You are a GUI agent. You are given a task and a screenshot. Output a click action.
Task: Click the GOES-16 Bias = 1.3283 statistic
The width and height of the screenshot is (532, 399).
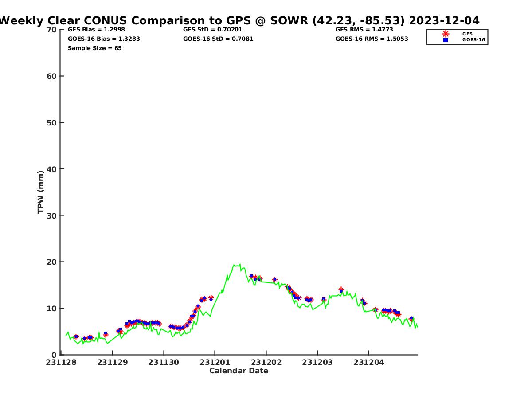coord(104,39)
